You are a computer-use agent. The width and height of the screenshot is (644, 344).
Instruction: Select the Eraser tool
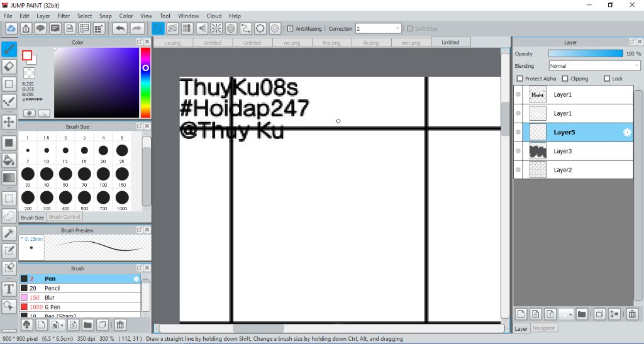pyautogui.click(x=9, y=67)
